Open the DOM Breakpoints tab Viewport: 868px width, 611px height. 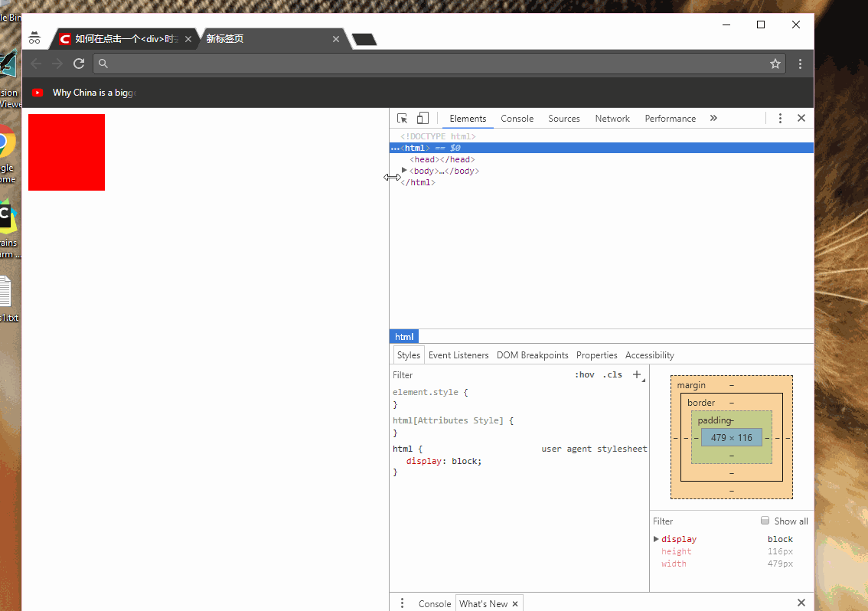pos(533,355)
